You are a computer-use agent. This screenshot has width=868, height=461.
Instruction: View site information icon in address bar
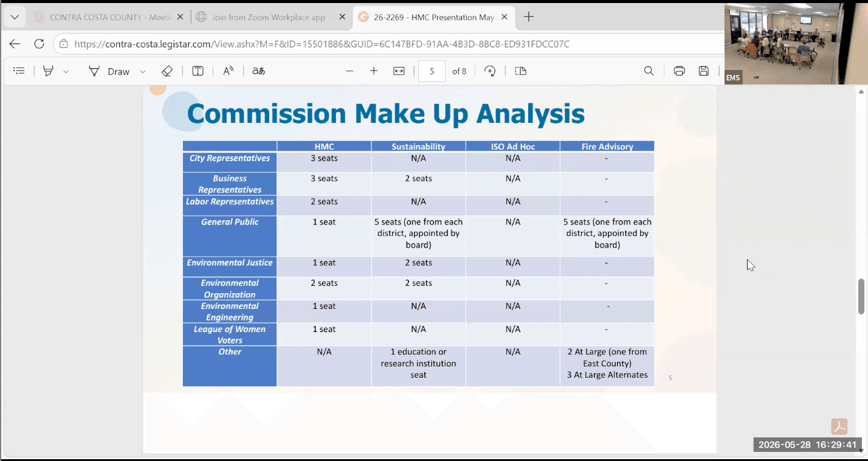tap(64, 44)
